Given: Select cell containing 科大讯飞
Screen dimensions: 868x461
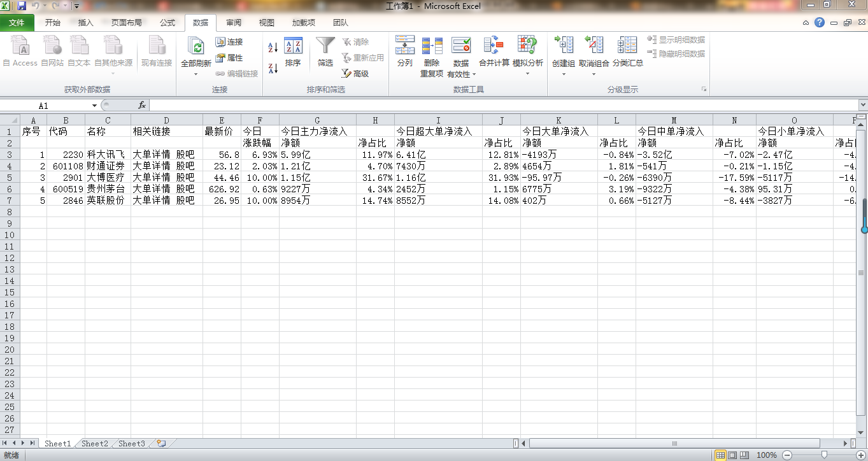Looking at the screenshot, I should 108,154.
